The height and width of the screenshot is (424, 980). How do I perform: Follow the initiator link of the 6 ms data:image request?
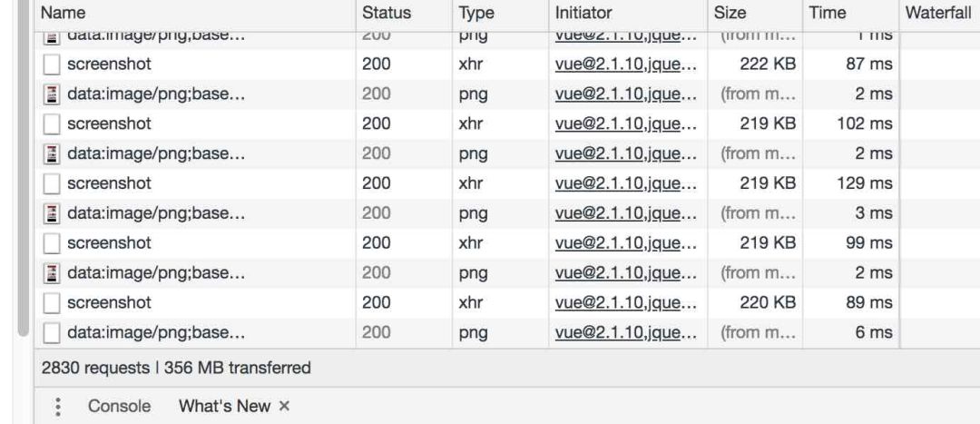[x=624, y=332]
